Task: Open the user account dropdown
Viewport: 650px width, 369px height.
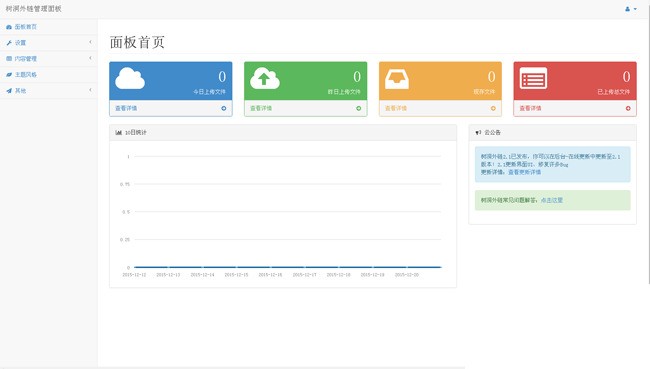Action: pos(631,9)
